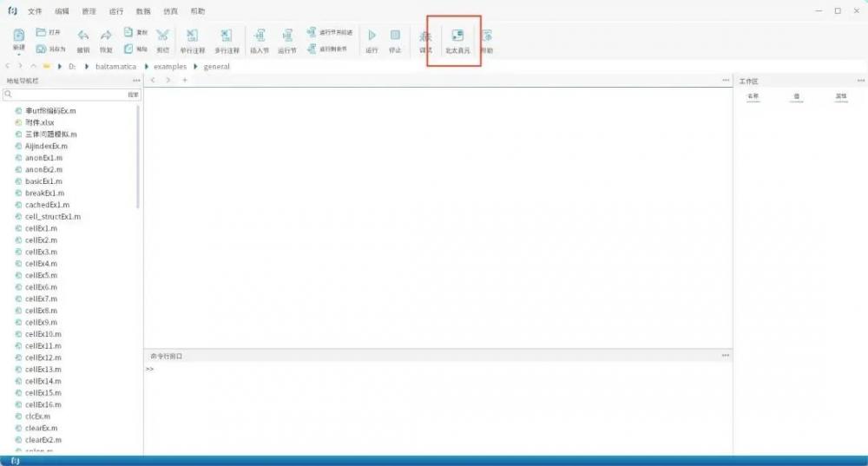
Task: Select basicEx1.m in the file list
Action: (43, 181)
